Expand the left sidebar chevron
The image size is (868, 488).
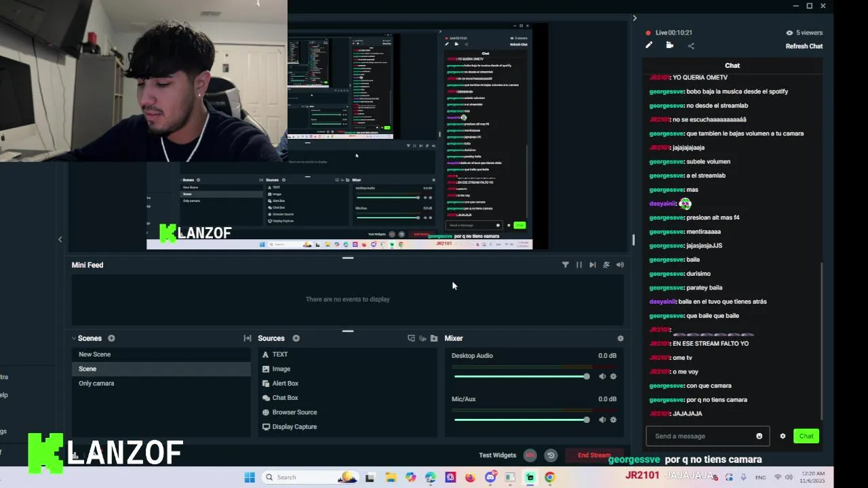pos(60,239)
